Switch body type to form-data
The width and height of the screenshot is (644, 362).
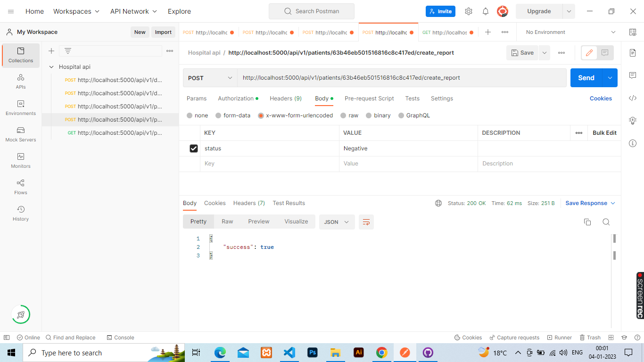point(233,115)
